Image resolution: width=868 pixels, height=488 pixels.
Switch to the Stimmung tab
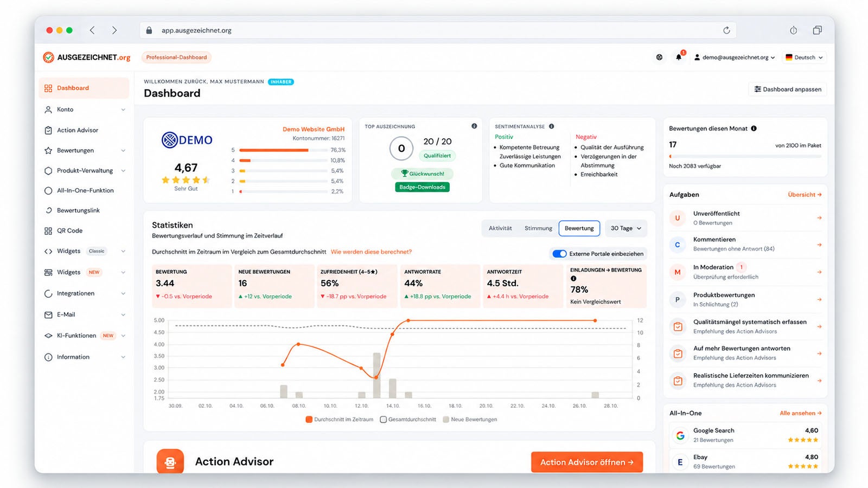[538, 228]
